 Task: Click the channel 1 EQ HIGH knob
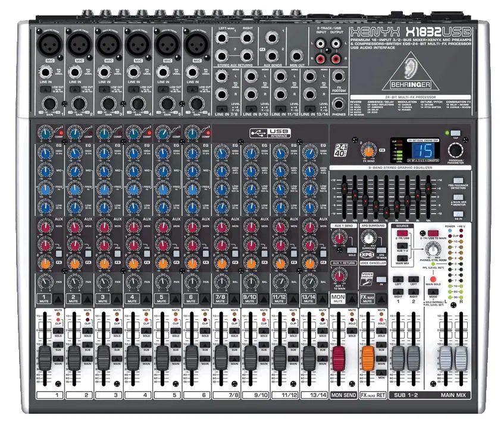46,152
